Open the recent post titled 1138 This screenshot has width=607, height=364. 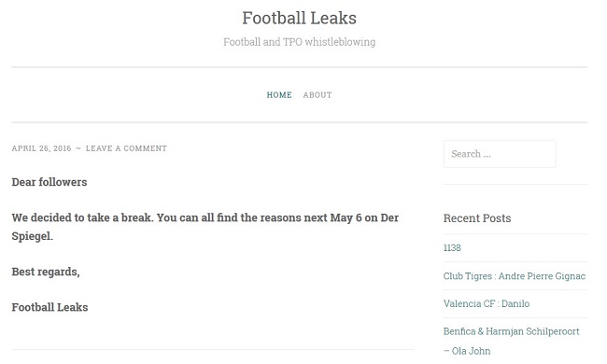pos(452,247)
